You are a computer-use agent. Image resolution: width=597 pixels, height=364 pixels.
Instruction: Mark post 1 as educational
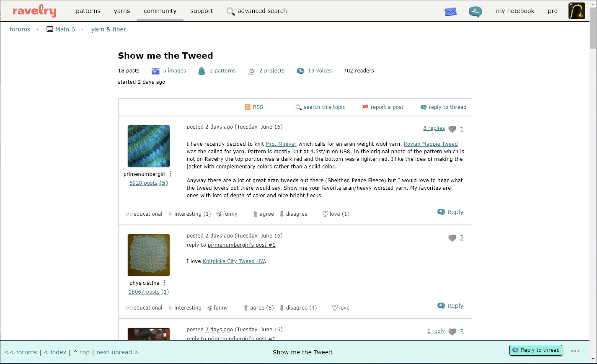point(144,214)
